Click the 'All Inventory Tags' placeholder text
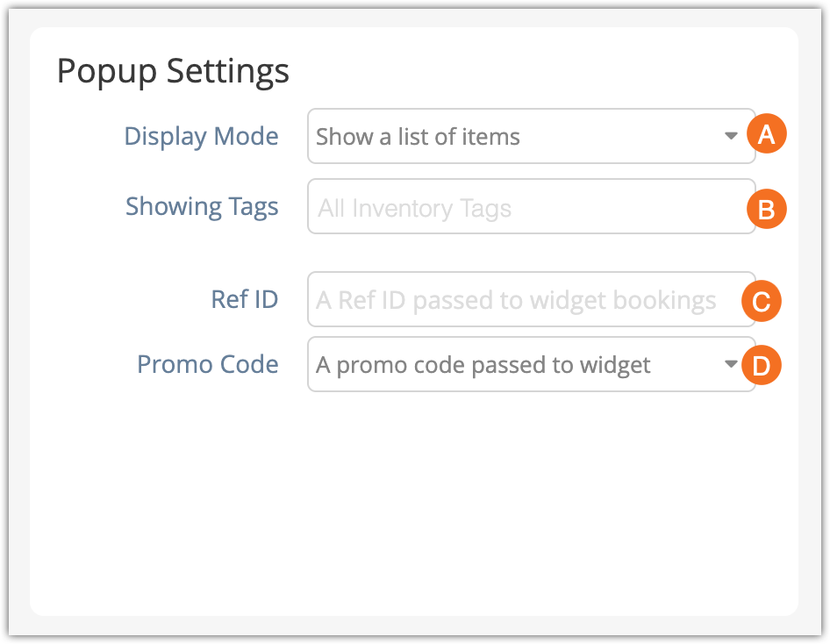This screenshot has width=830, height=644. [x=414, y=209]
